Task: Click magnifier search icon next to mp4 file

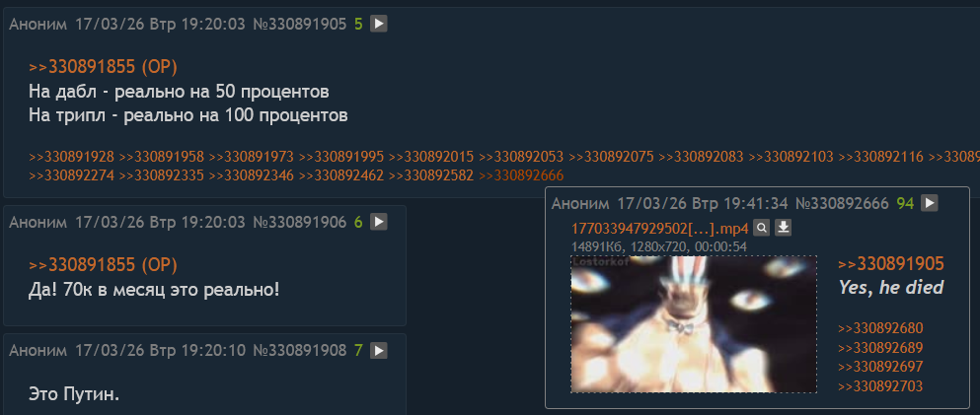Action: pyautogui.click(x=761, y=229)
